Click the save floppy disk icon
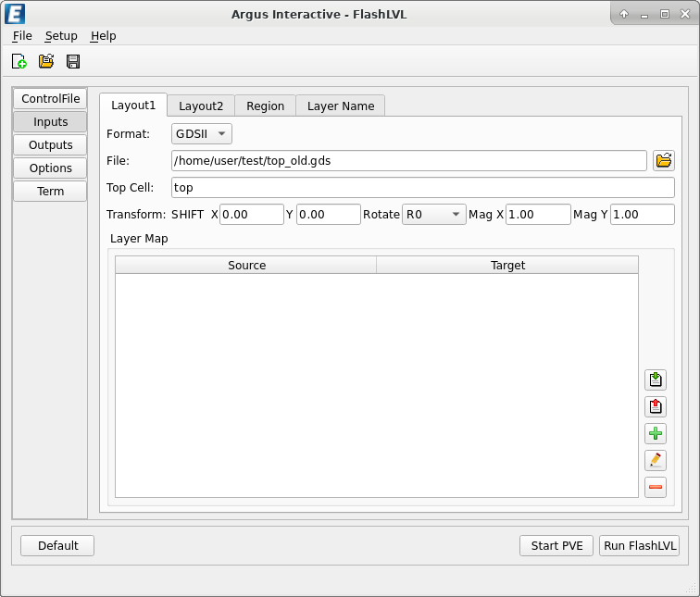 pyautogui.click(x=73, y=62)
